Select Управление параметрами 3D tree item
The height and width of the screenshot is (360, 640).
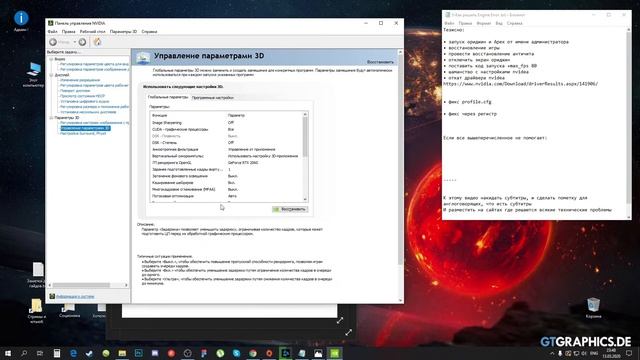pos(85,128)
